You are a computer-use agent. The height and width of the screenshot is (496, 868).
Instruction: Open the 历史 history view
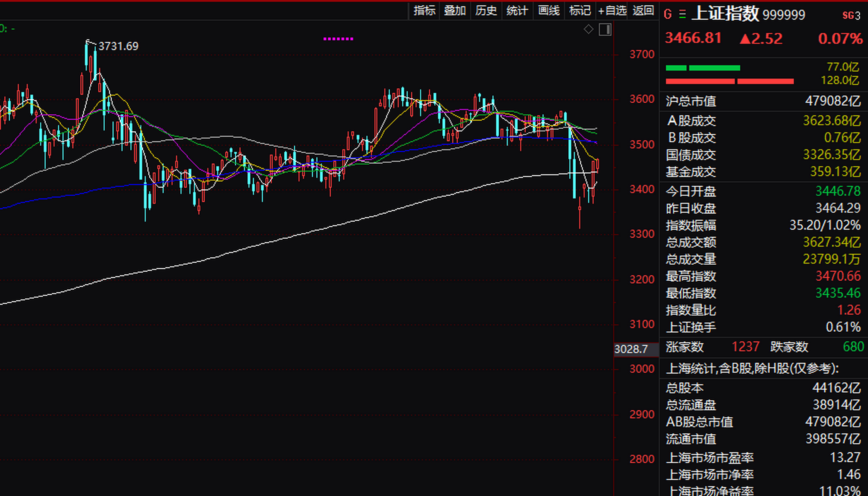pos(486,10)
